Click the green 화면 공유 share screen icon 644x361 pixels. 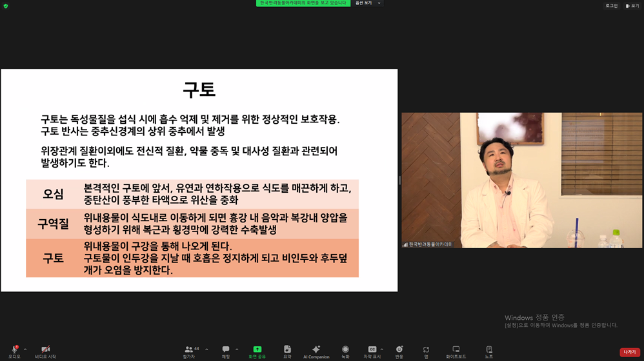(x=257, y=349)
